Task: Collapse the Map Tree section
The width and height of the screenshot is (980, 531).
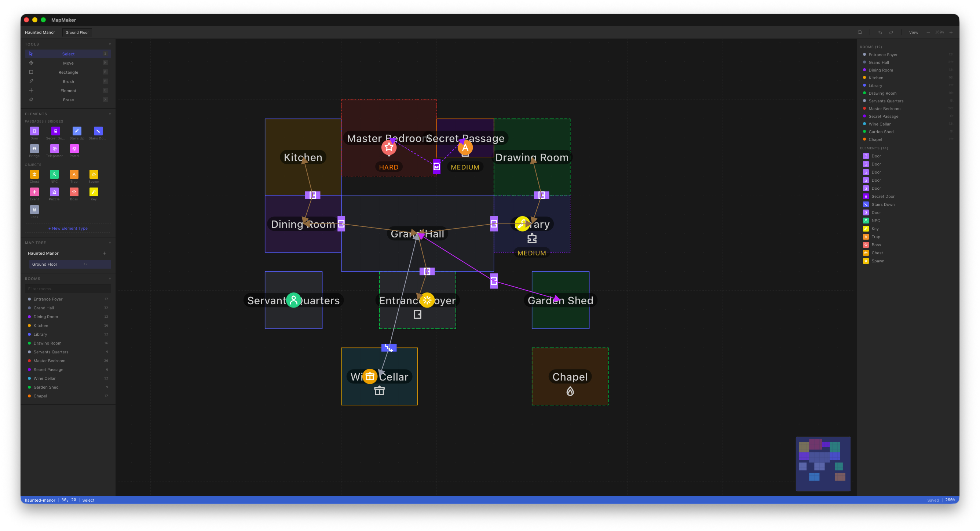Action: [x=110, y=243]
